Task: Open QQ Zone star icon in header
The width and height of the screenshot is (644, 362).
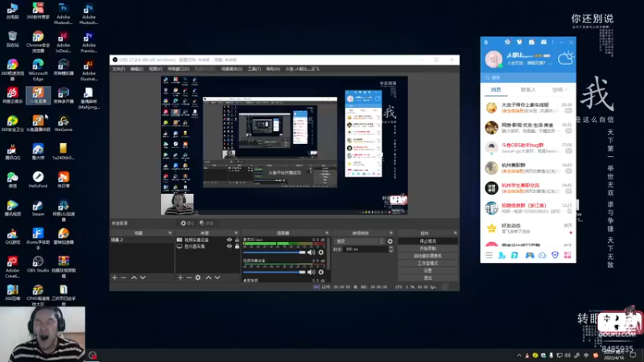Action: 507,42
